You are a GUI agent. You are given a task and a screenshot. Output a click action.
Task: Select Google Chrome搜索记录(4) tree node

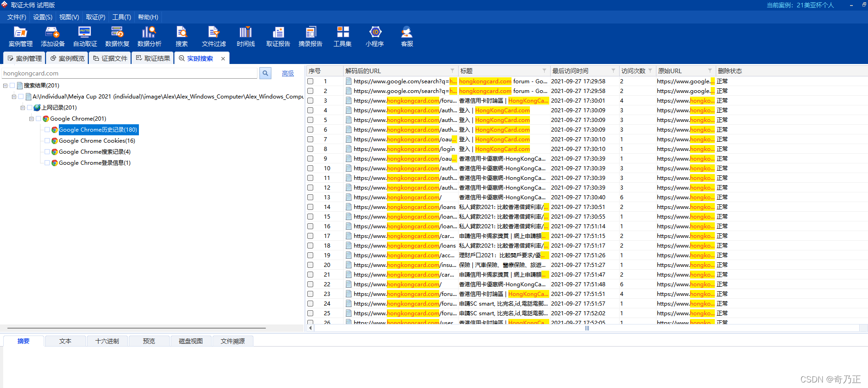pos(95,152)
